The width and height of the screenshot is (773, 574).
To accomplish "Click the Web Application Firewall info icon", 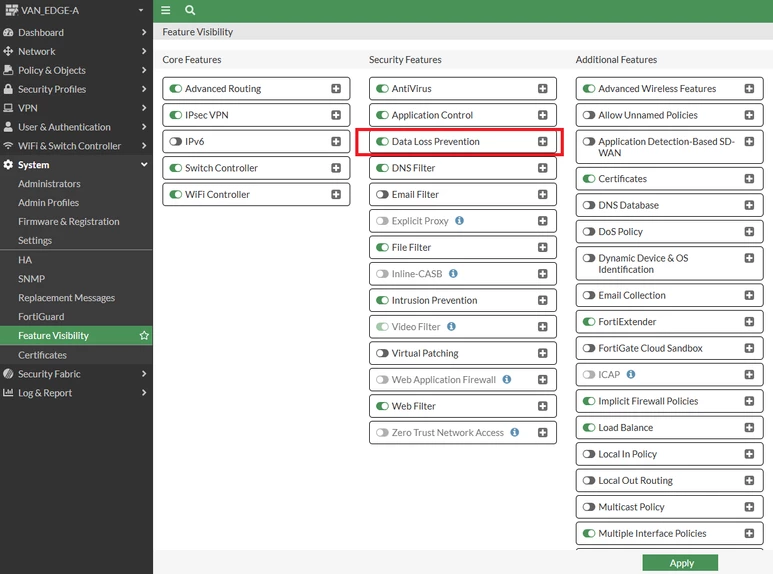I will (x=507, y=379).
